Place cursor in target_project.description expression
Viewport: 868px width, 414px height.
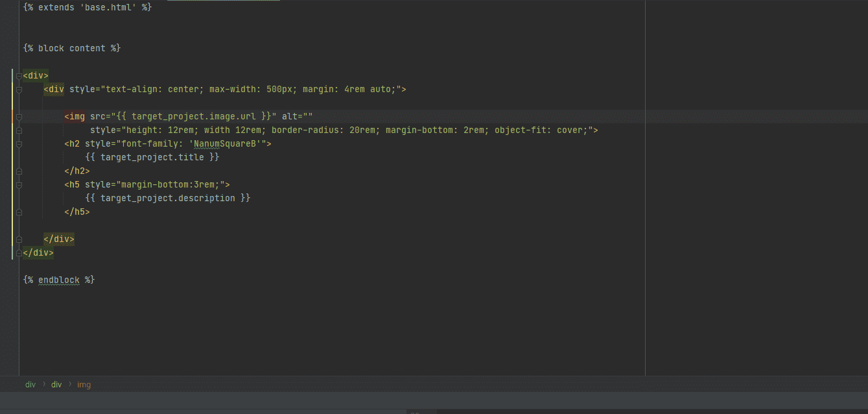point(167,199)
